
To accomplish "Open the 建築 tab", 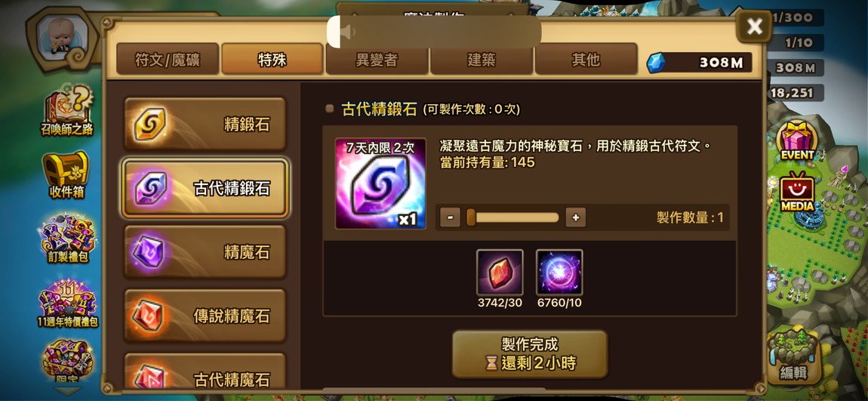I will (481, 59).
